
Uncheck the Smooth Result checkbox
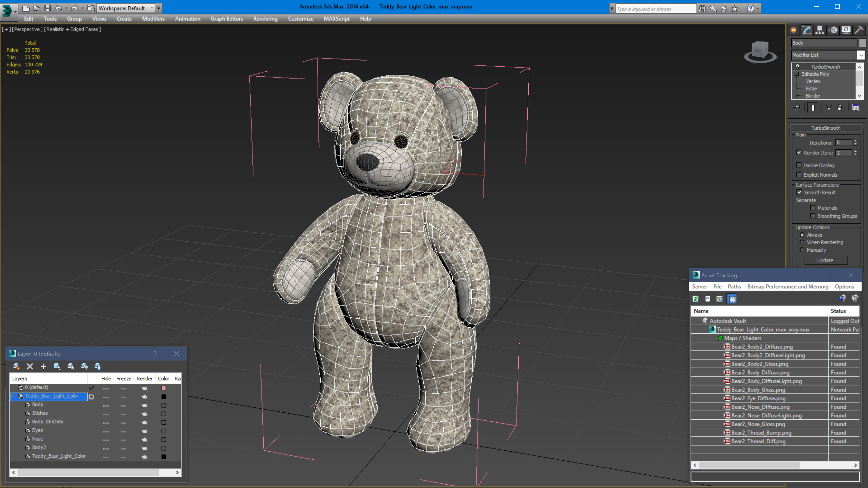tap(799, 192)
